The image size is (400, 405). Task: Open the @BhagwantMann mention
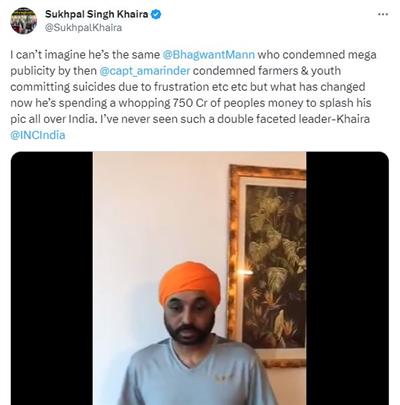pyautogui.click(x=209, y=55)
